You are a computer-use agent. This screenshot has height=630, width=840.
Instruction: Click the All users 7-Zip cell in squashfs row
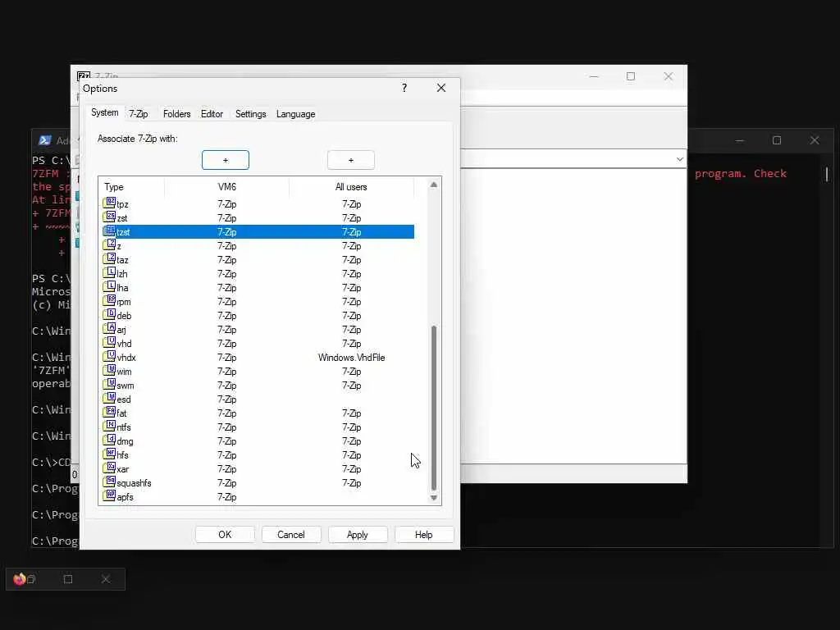pos(351,482)
